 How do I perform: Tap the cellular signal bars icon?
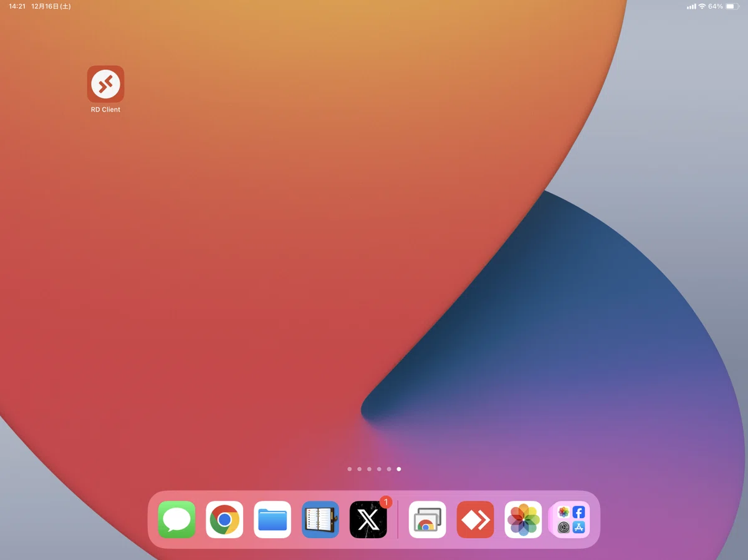691,7
